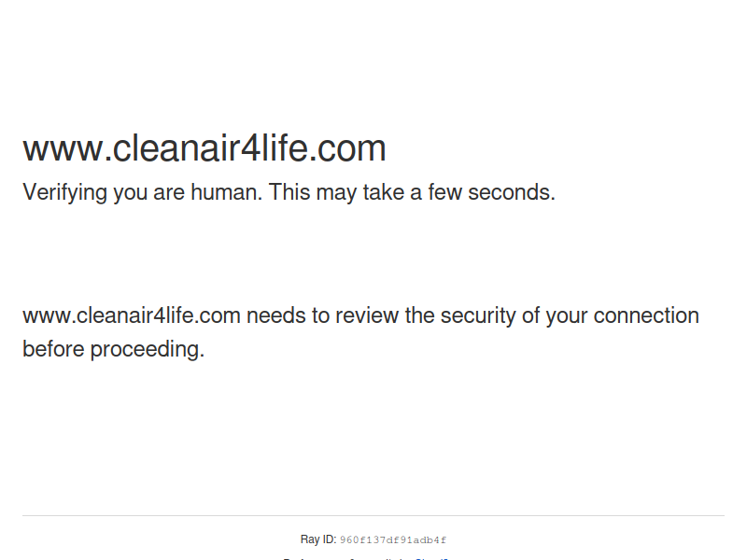This screenshot has height=560, width=747.
Task: Click 'needs to review' in the paragraph
Action: (x=322, y=315)
